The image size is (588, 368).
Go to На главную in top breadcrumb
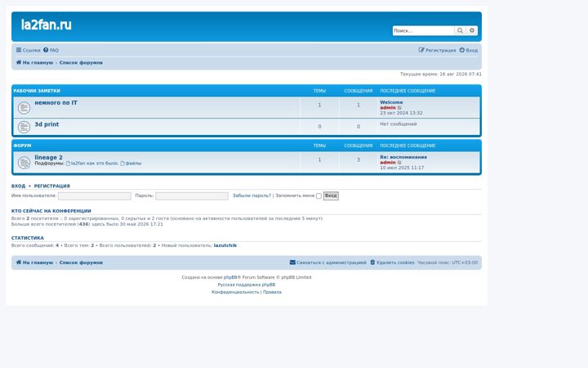(34, 63)
